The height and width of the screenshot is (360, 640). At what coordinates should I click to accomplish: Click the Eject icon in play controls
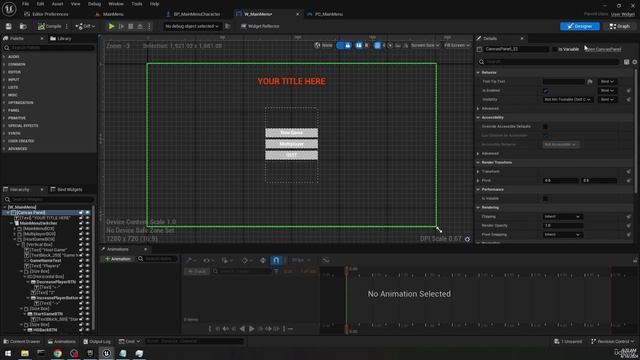[x=140, y=26]
